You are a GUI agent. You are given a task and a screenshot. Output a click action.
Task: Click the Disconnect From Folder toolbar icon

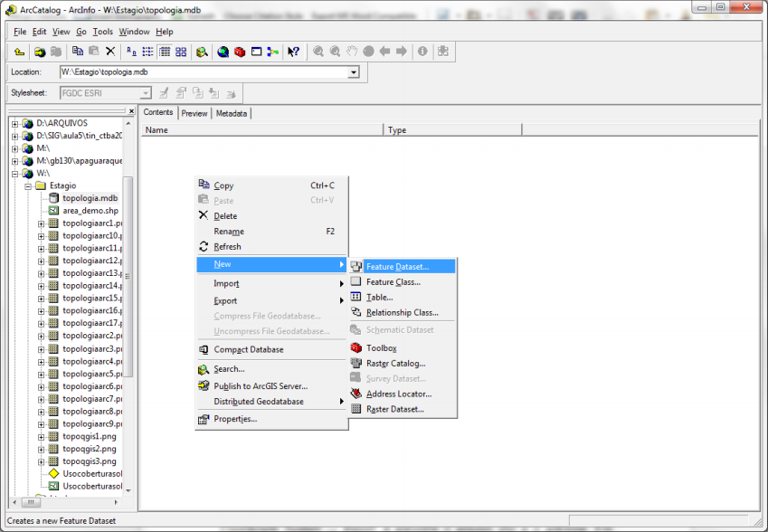[x=56, y=52]
